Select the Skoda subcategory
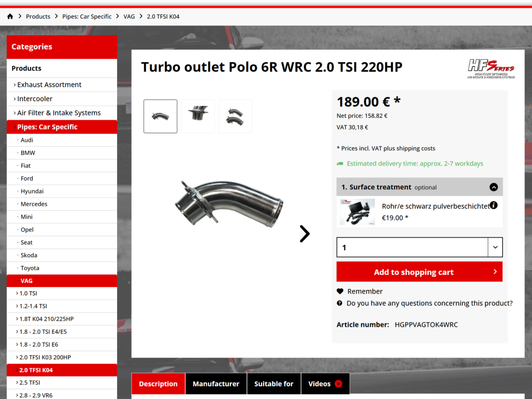The image size is (532, 399). click(62, 255)
